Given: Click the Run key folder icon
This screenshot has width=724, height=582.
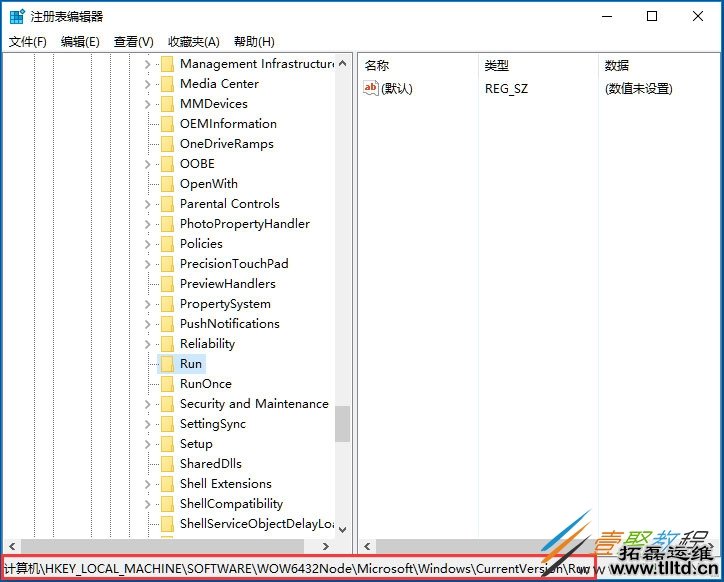Looking at the screenshot, I should coord(167,364).
